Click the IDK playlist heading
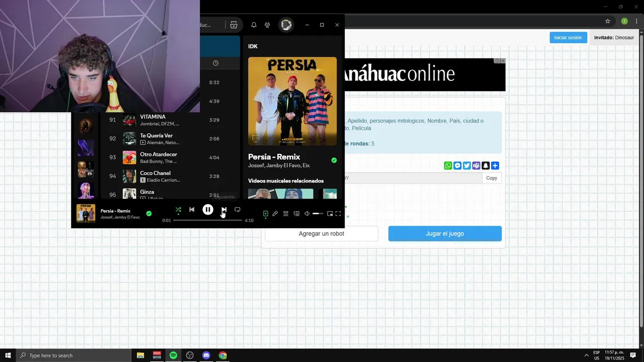This screenshot has height=362, width=644. click(253, 46)
